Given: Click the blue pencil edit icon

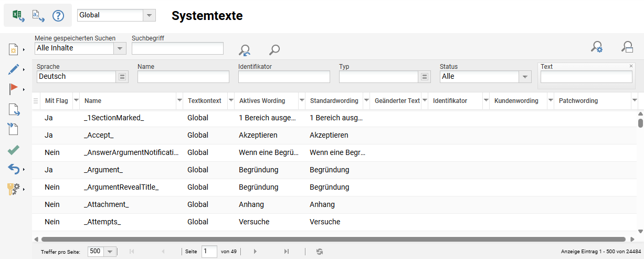Looking at the screenshot, I should (14, 69).
